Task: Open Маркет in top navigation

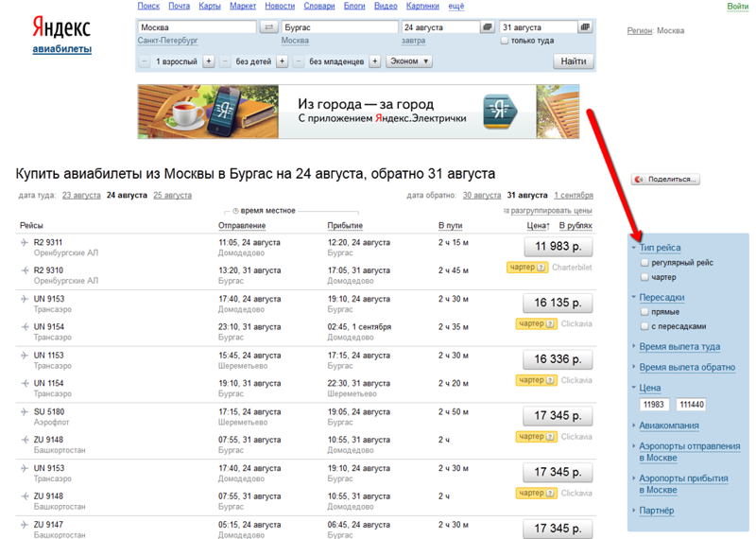Action: pos(243,6)
